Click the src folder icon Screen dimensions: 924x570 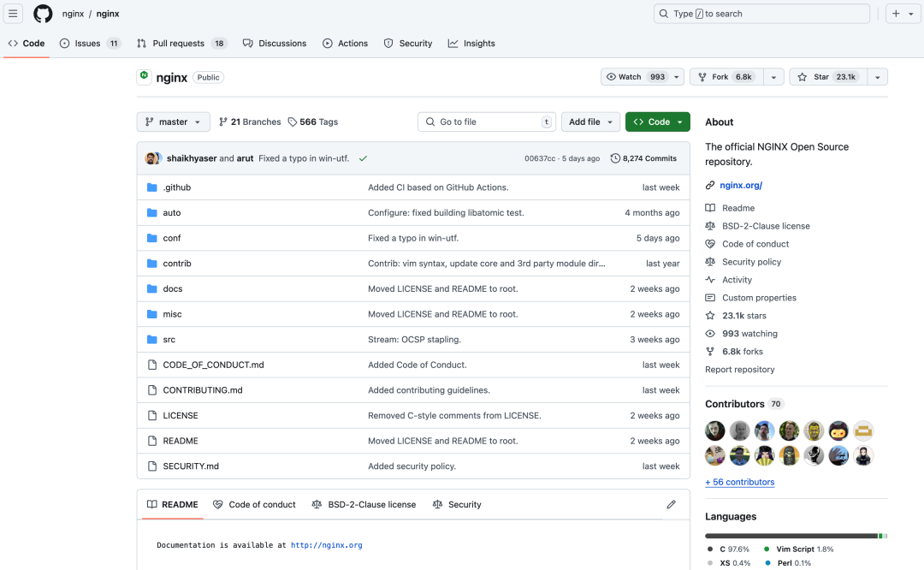click(x=152, y=340)
